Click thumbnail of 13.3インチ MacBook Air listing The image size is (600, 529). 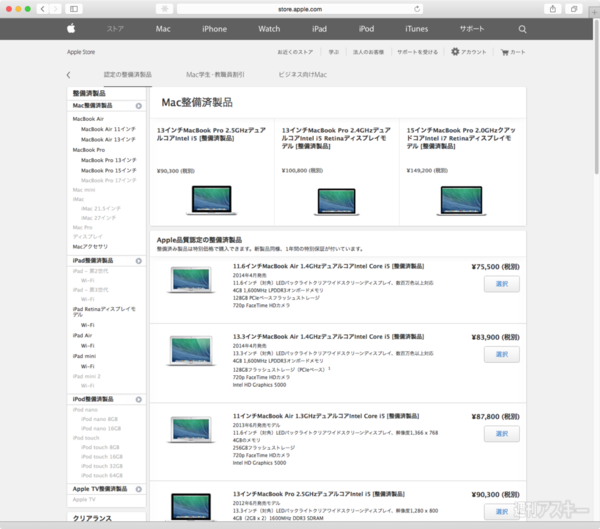coord(191,351)
